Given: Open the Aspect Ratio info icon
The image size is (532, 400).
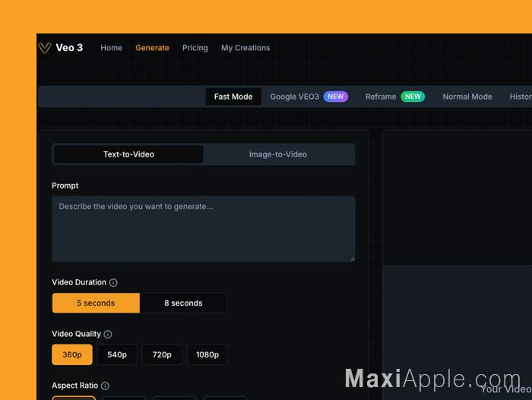Looking at the screenshot, I should 105,386.
